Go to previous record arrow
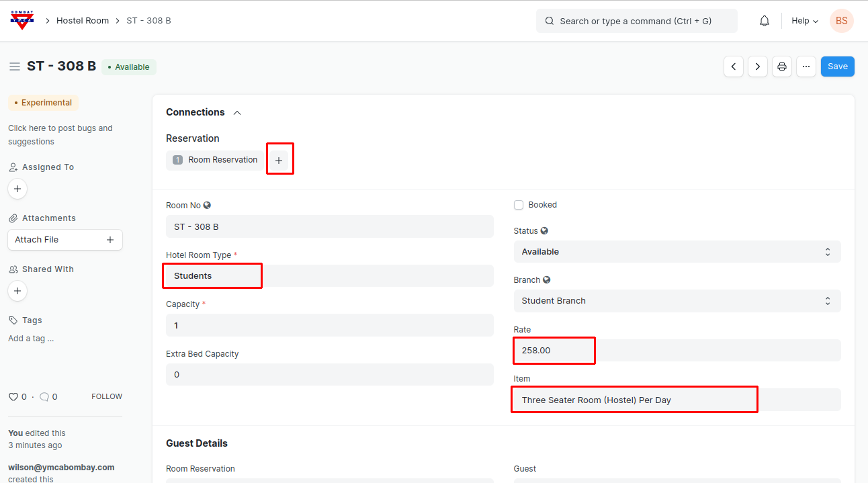This screenshot has width=868, height=483. (734, 67)
